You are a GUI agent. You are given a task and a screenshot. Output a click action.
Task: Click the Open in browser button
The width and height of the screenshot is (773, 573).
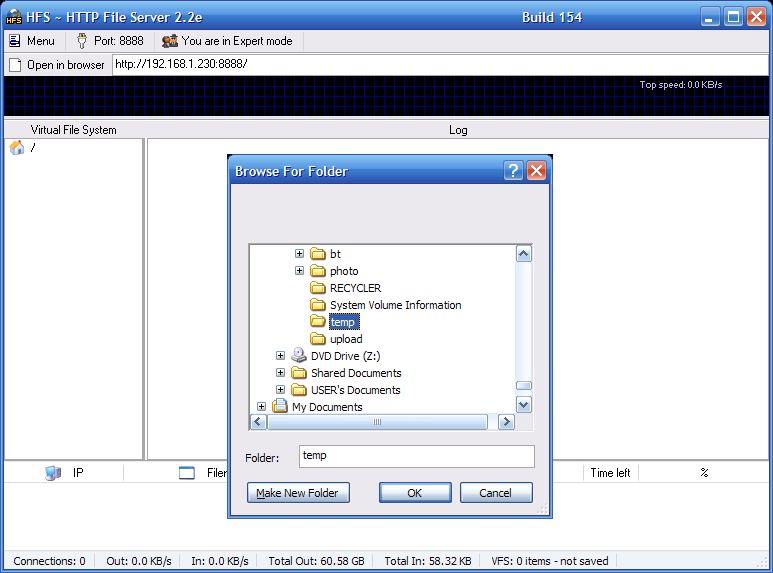tap(56, 65)
